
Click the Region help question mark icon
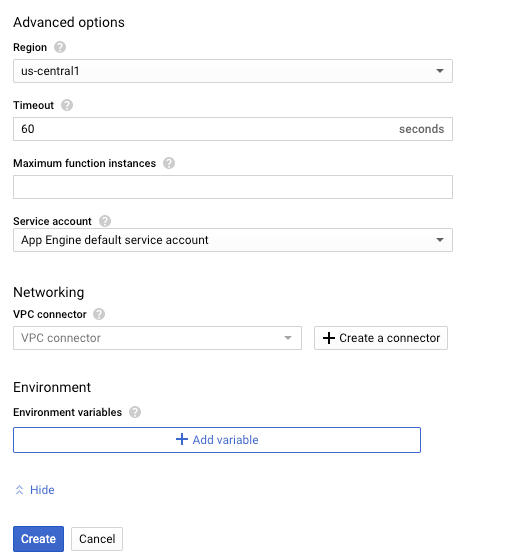60,47
